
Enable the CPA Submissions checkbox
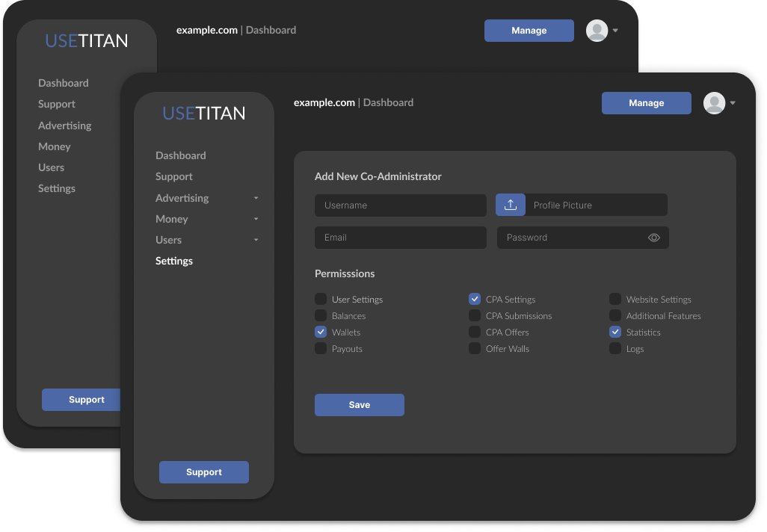[475, 315]
